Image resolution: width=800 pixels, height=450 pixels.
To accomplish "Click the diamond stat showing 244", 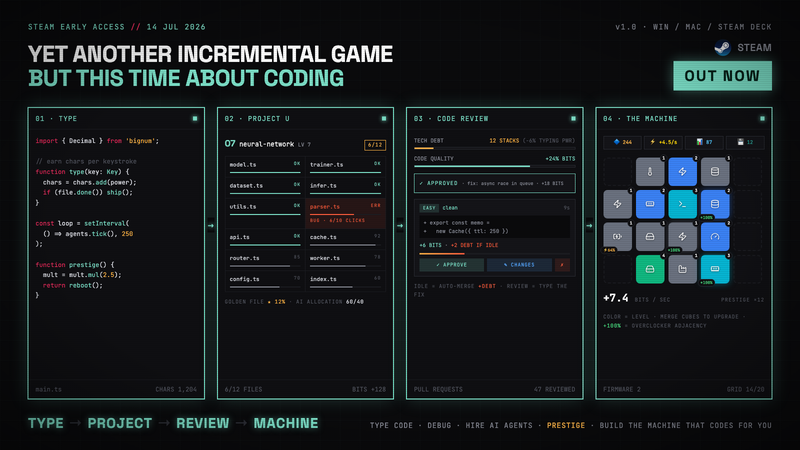I will [622, 142].
